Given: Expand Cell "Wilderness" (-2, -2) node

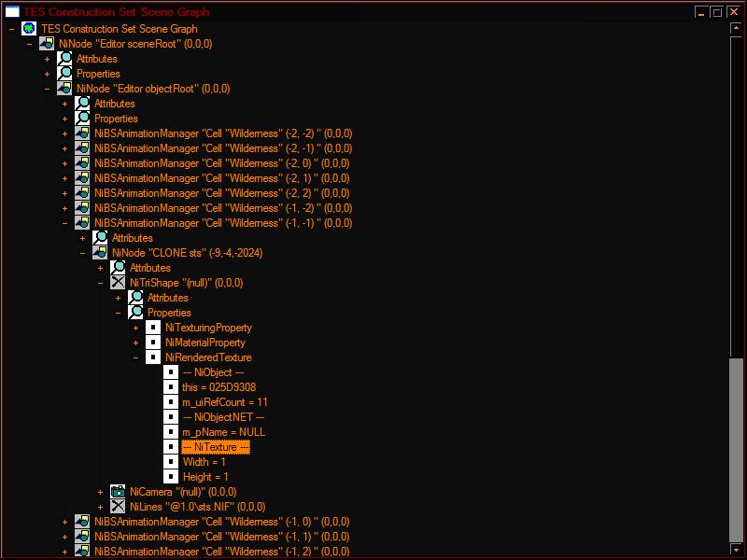Looking at the screenshot, I should (64, 133).
